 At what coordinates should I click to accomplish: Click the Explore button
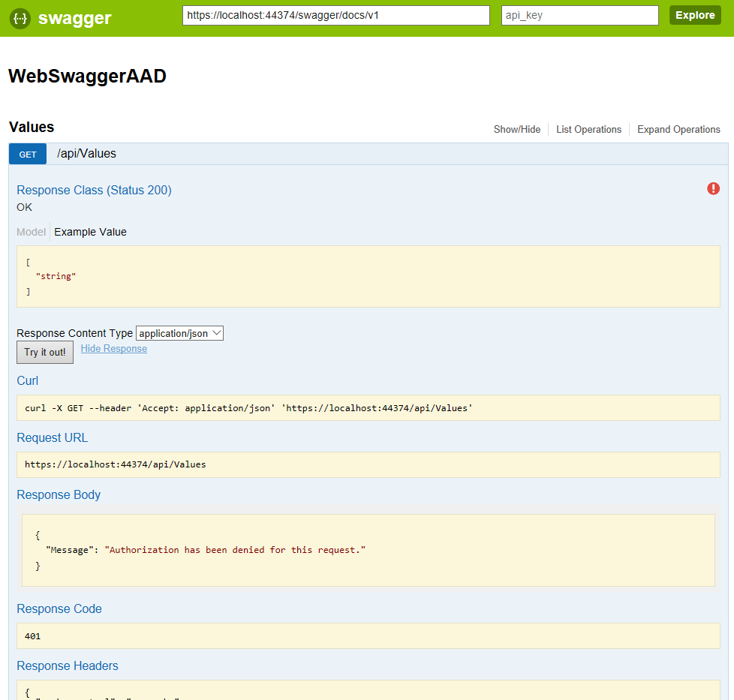pyautogui.click(x=695, y=16)
